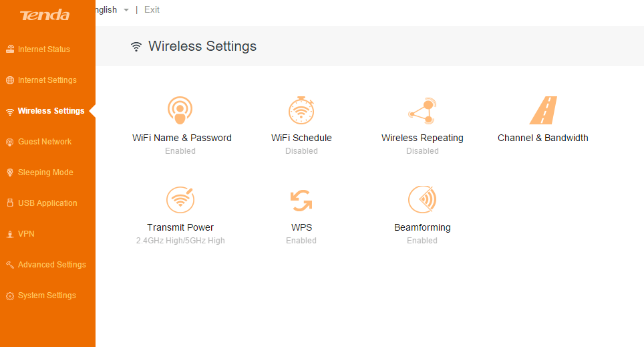Navigate to USB Application
The width and height of the screenshot is (644, 347).
pyautogui.click(x=47, y=203)
